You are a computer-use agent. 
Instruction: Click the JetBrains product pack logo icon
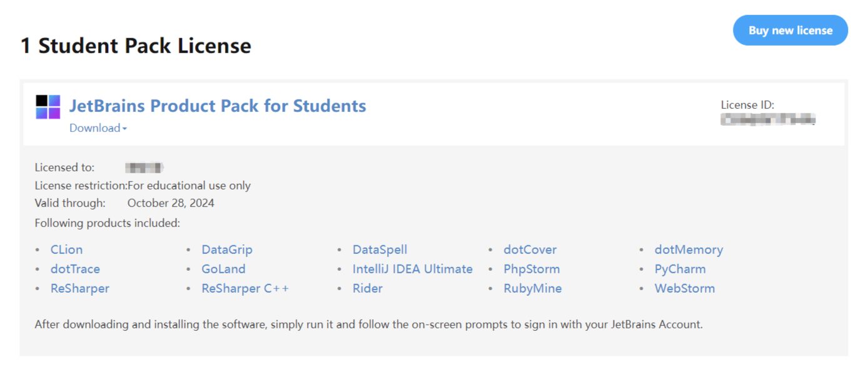point(48,107)
